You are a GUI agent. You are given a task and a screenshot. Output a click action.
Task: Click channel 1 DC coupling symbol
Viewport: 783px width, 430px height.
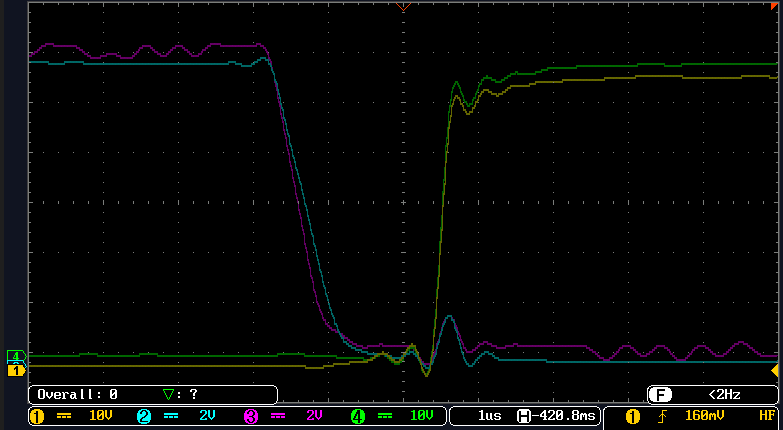[x=64, y=416]
